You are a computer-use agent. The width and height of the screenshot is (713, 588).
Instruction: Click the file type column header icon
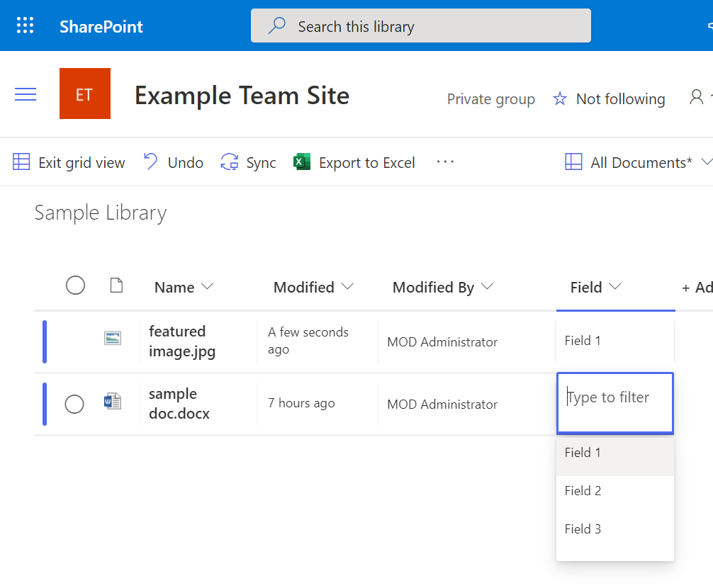[x=116, y=285]
